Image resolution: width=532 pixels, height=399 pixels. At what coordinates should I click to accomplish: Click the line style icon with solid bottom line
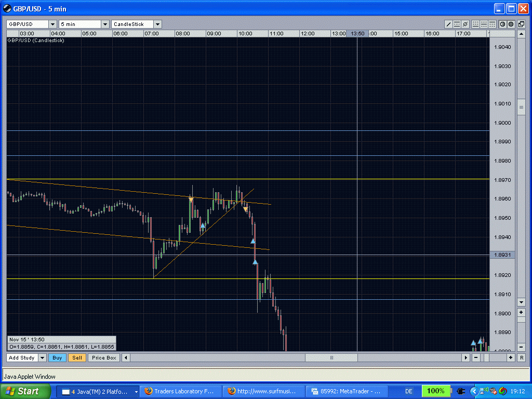click(x=475, y=24)
